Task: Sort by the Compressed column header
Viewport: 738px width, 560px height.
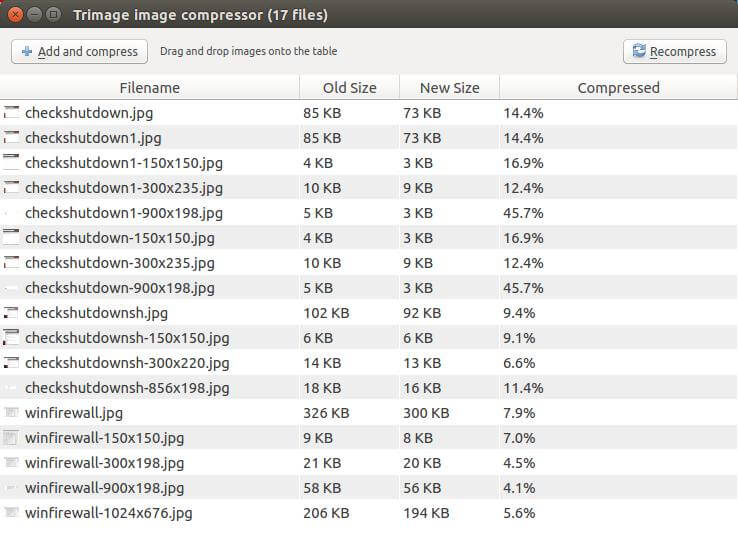Action: tap(618, 88)
